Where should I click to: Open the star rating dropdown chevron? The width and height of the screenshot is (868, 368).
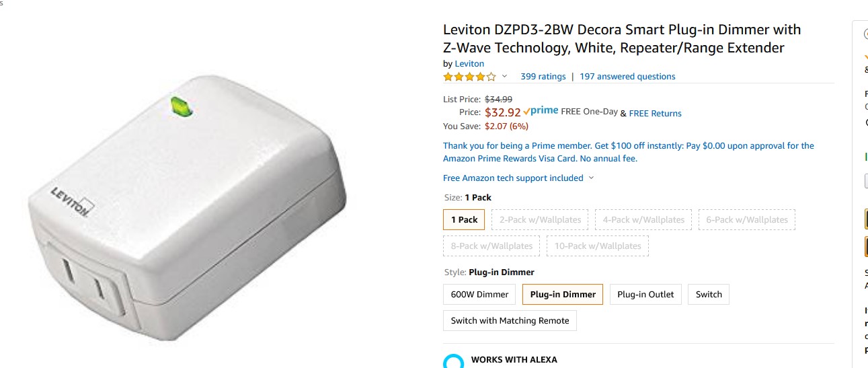[x=504, y=76]
